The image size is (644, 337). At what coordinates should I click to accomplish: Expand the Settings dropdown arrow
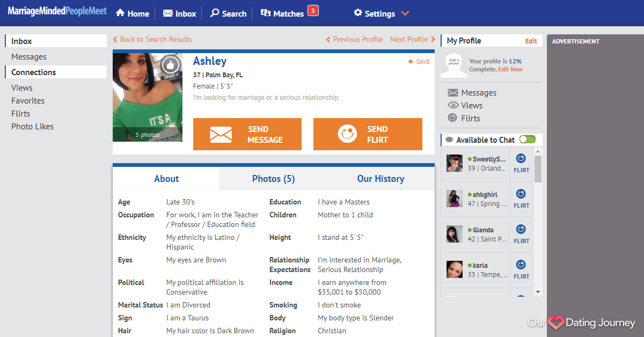[405, 13]
